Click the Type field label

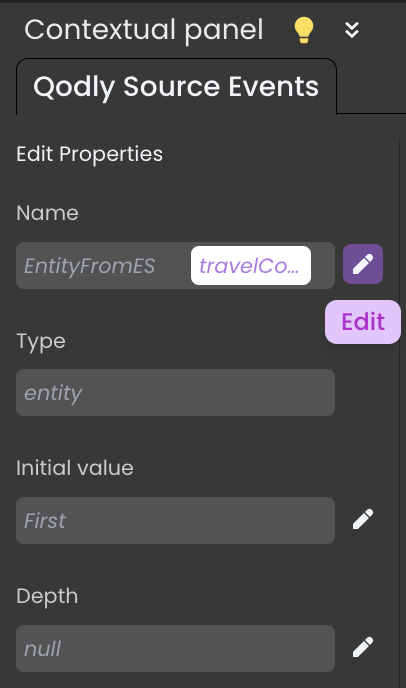click(x=41, y=341)
